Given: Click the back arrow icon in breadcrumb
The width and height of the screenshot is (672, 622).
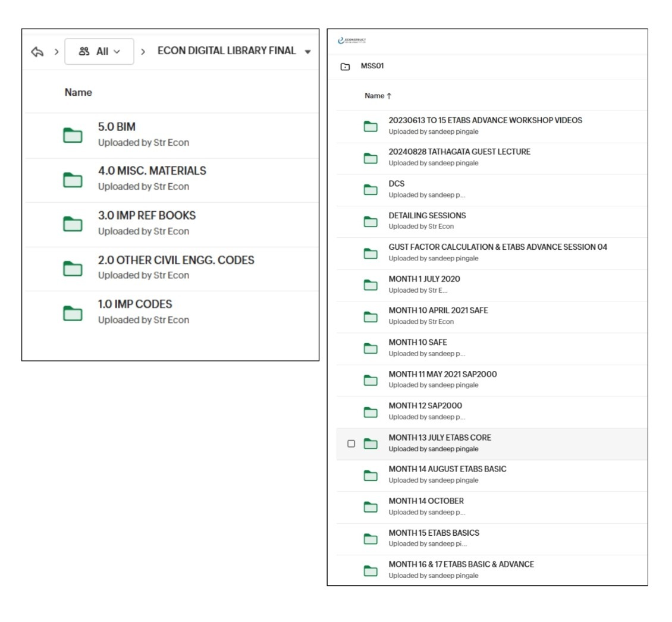Looking at the screenshot, I should click(37, 52).
